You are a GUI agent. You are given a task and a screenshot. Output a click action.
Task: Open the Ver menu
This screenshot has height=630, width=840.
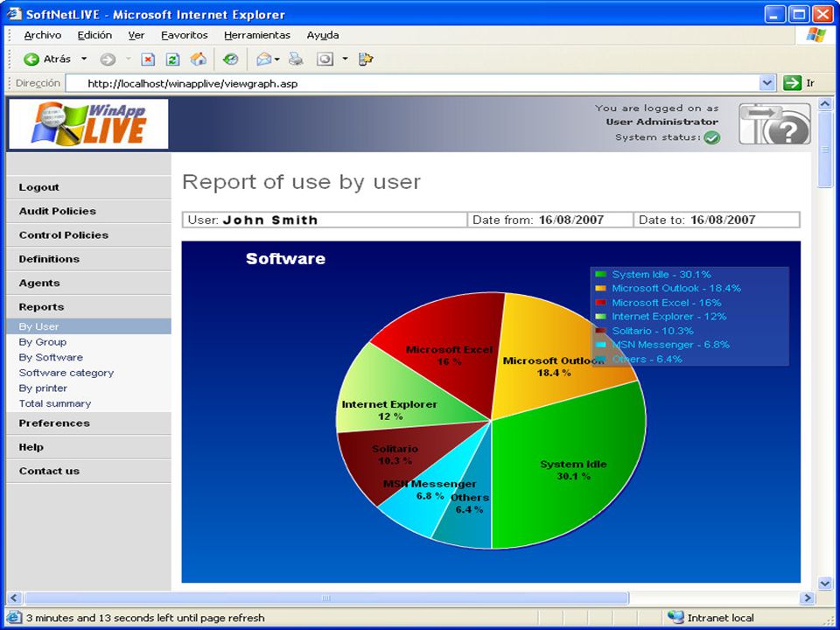pos(136,35)
